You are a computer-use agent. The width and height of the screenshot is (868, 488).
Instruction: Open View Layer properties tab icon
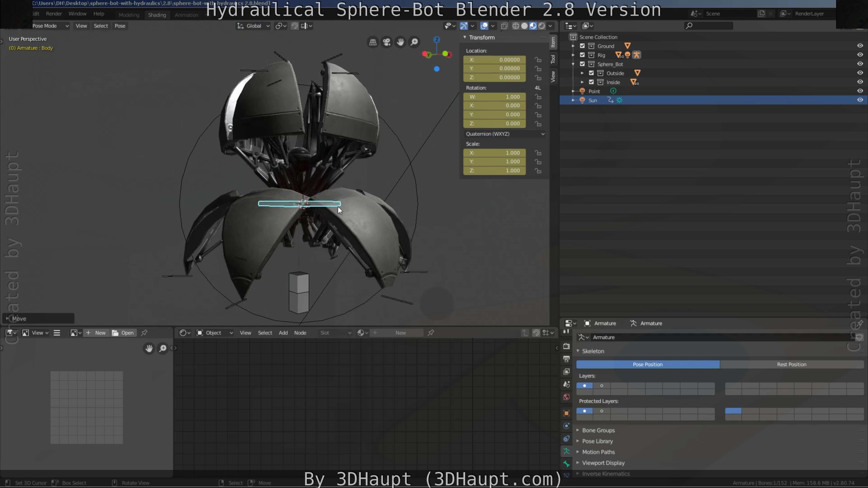click(x=566, y=371)
